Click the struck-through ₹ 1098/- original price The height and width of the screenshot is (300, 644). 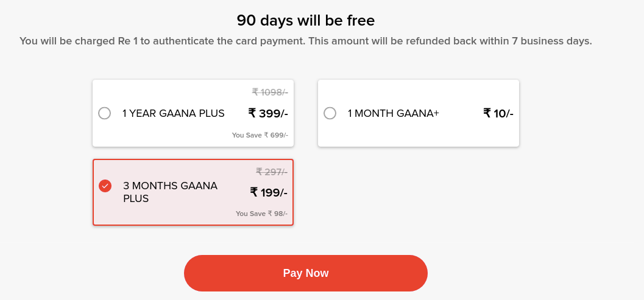point(270,92)
